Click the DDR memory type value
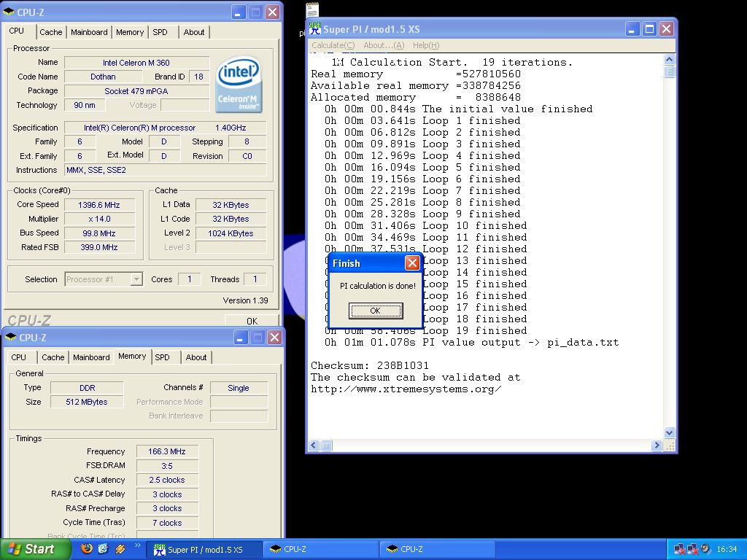Viewport: 747px width, 560px height. [x=88, y=388]
